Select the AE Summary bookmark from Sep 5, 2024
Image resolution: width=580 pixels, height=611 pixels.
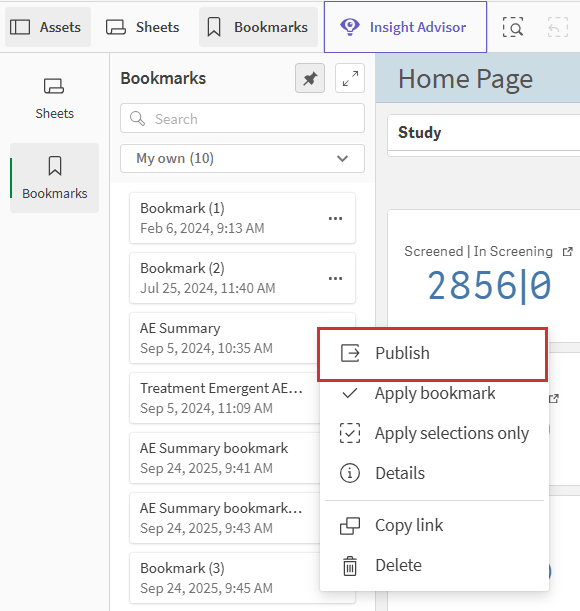224,338
